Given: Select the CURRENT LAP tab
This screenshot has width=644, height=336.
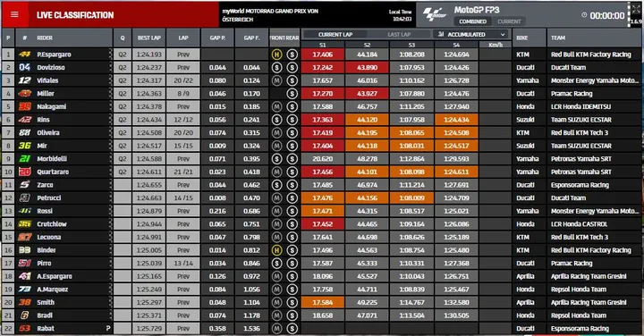Looking at the screenshot, I should (335, 35).
